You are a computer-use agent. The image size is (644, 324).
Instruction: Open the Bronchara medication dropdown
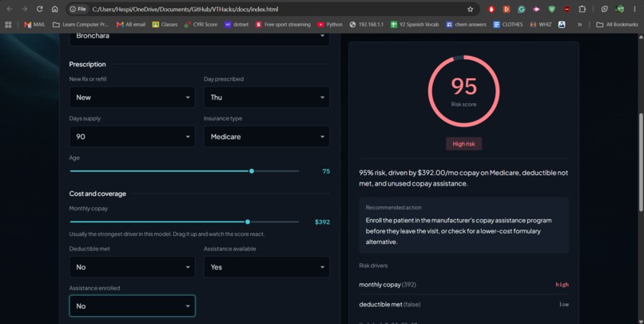coord(199,38)
